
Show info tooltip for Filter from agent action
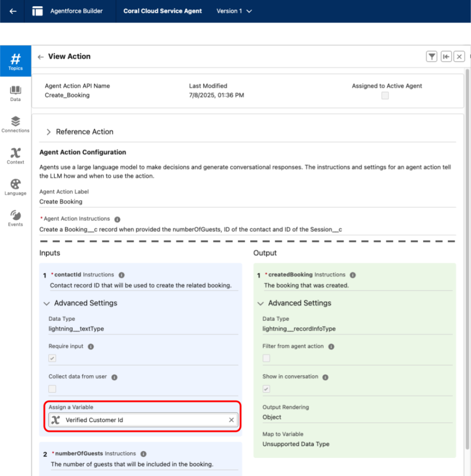(331, 347)
